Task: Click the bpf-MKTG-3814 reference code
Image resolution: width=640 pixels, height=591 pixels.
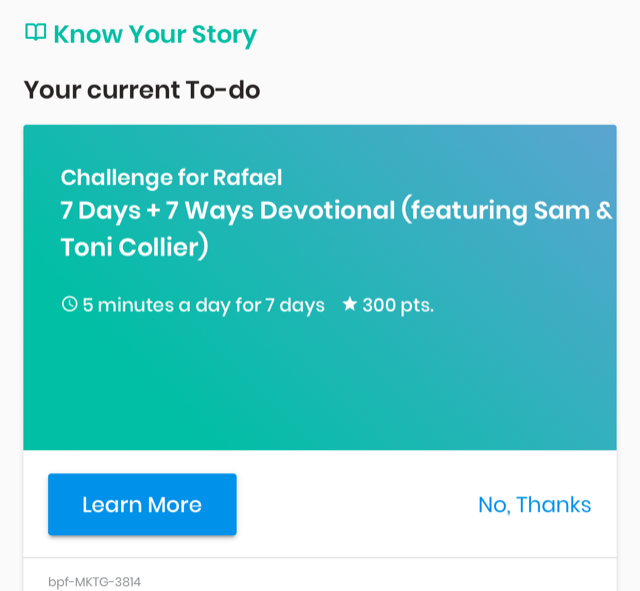Action: [94, 581]
